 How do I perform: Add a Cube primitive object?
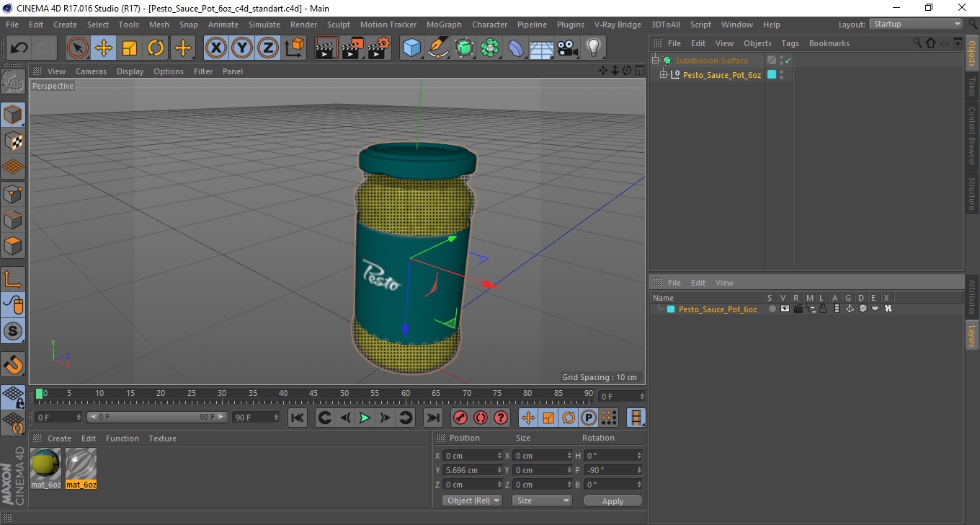(x=412, y=48)
